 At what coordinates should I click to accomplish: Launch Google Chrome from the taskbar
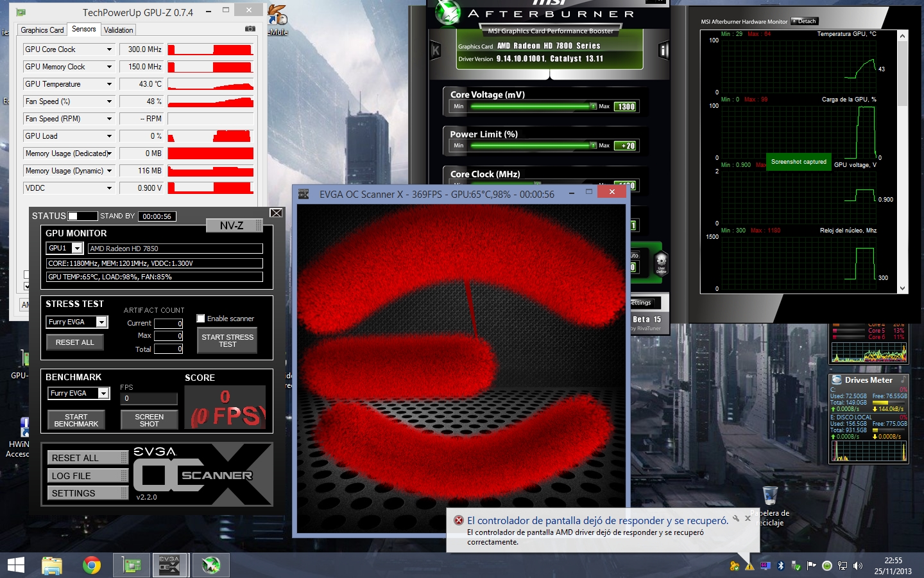[92, 565]
